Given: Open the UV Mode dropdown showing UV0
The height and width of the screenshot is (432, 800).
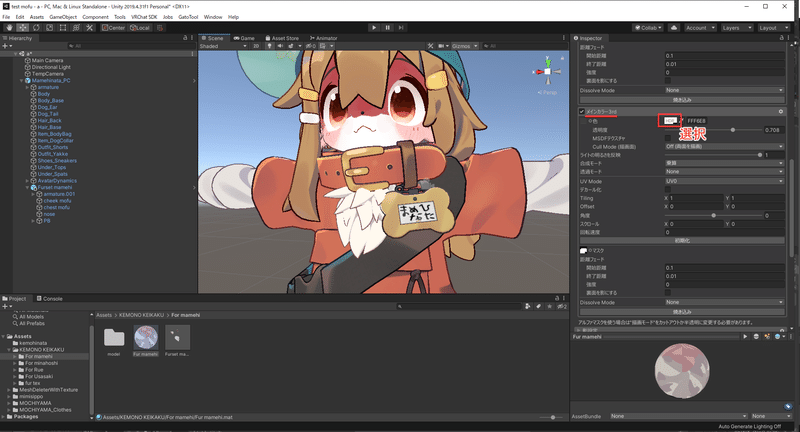Looking at the screenshot, I should click(x=724, y=181).
